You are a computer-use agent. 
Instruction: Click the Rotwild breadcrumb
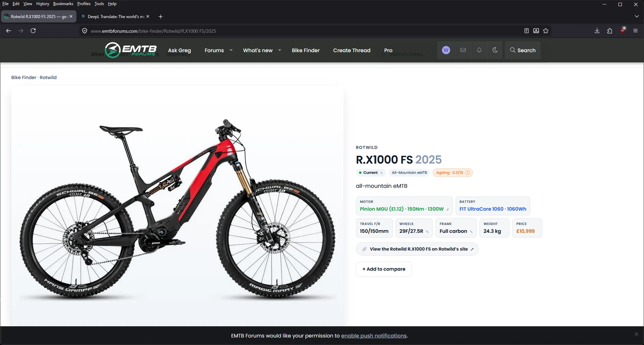pyautogui.click(x=48, y=77)
